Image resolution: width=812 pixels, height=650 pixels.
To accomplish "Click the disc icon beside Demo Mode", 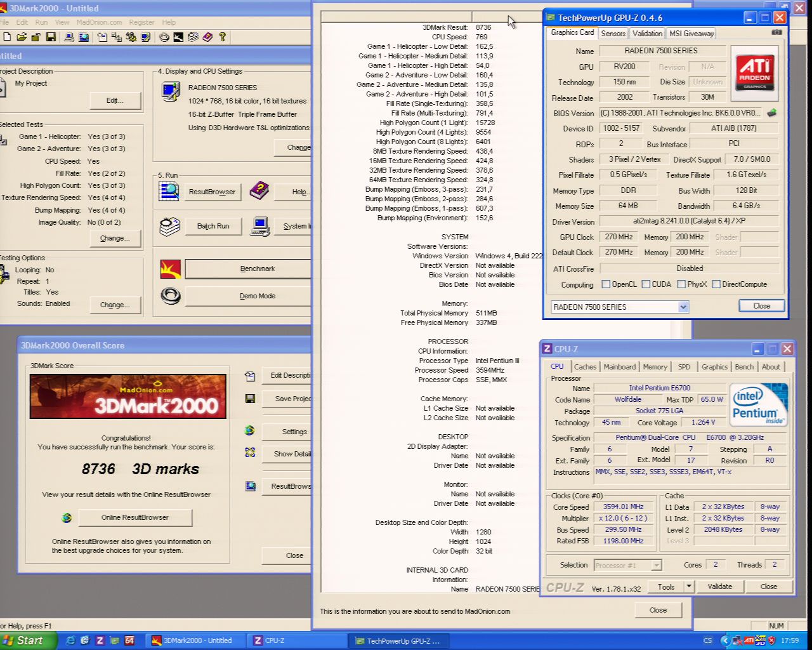I will [170, 296].
